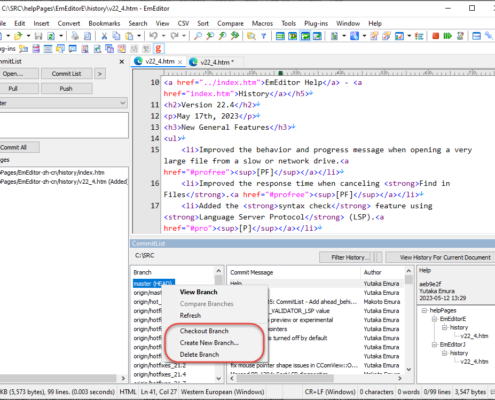Open the Compare menu

(230, 23)
